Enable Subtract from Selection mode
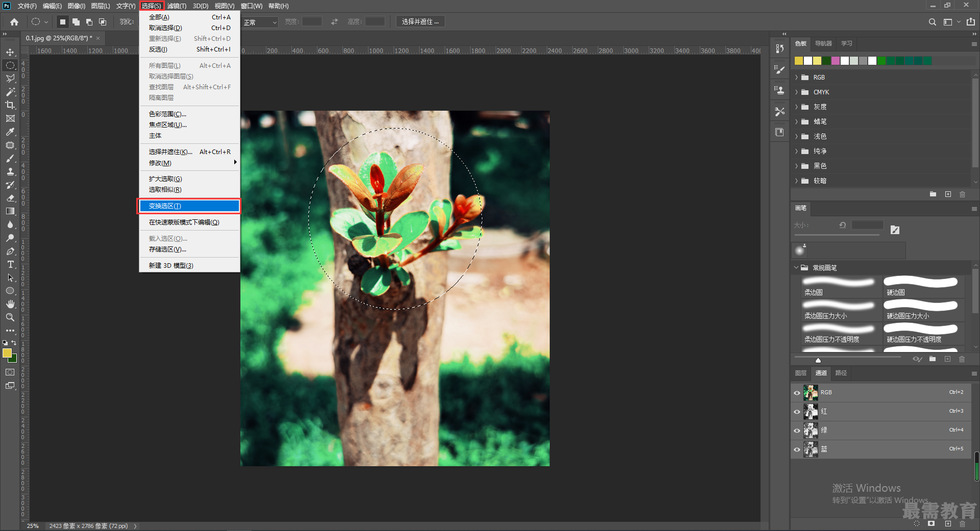This screenshot has height=531, width=980. (x=89, y=22)
